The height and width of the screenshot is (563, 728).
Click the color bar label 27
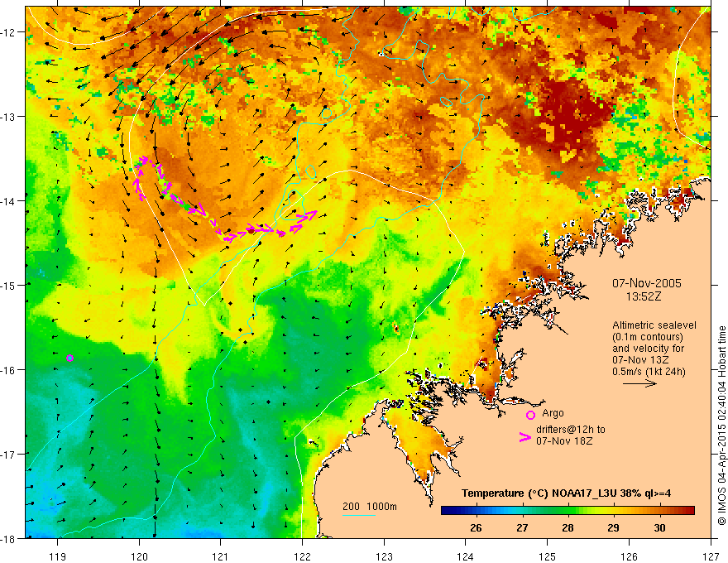click(523, 527)
